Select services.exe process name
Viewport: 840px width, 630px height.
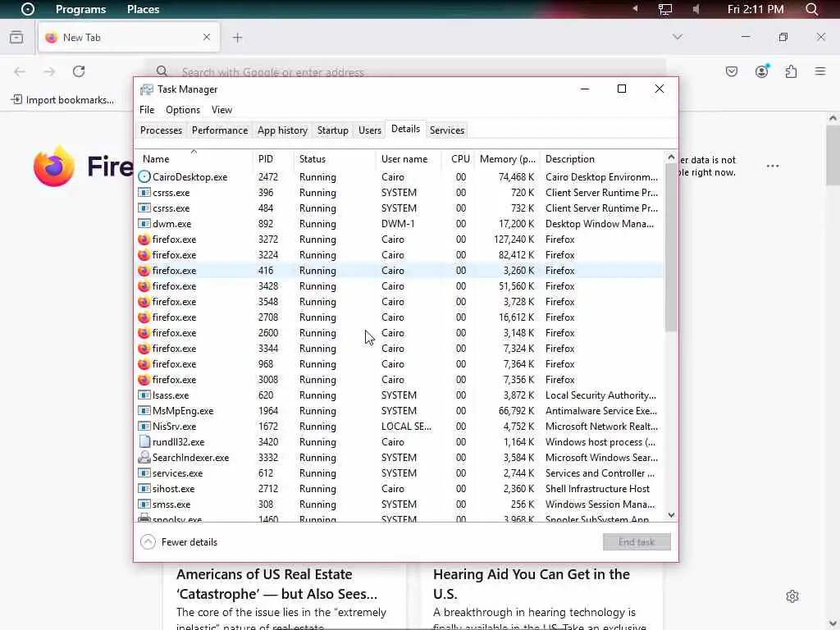[x=177, y=473]
